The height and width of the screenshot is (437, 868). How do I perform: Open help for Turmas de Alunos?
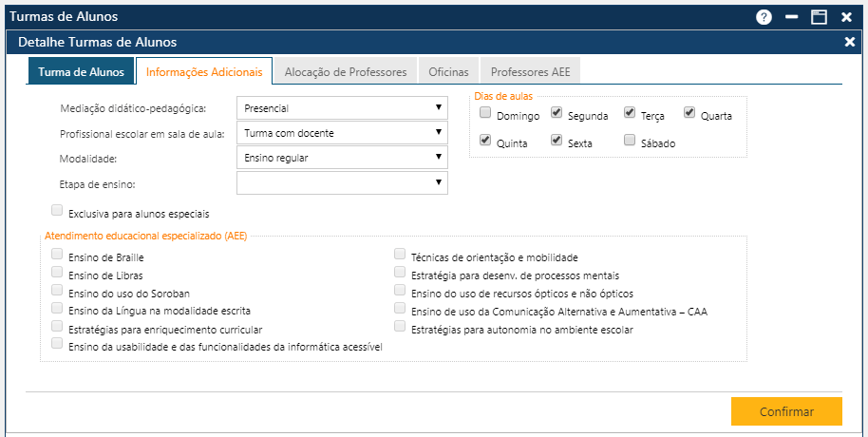(x=764, y=17)
